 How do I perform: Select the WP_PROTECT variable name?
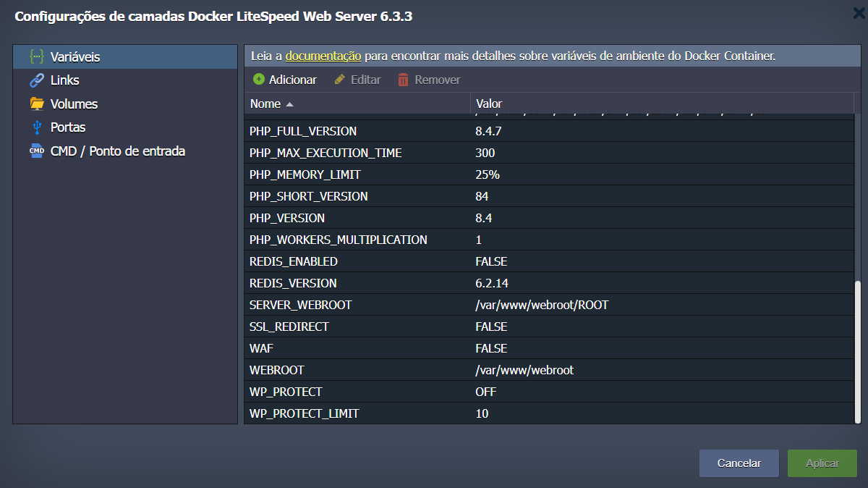[x=286, y=392]
